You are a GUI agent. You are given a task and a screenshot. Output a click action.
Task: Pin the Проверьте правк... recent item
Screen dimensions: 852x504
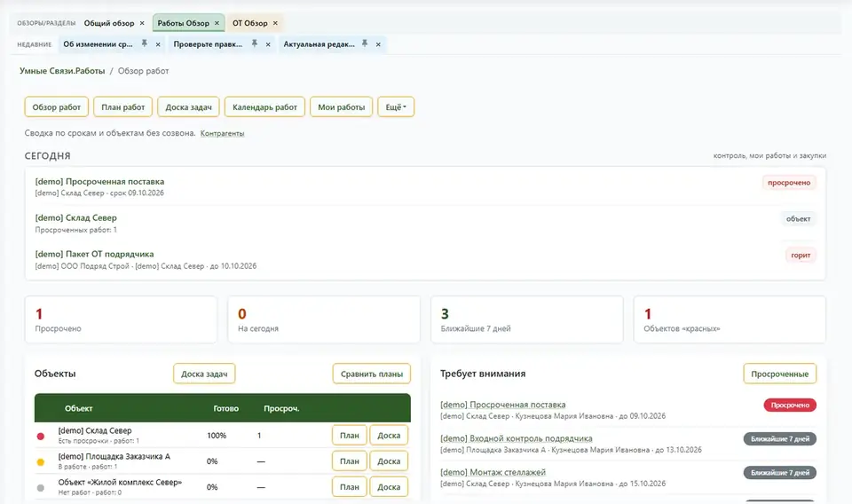[x=255, y=43]
